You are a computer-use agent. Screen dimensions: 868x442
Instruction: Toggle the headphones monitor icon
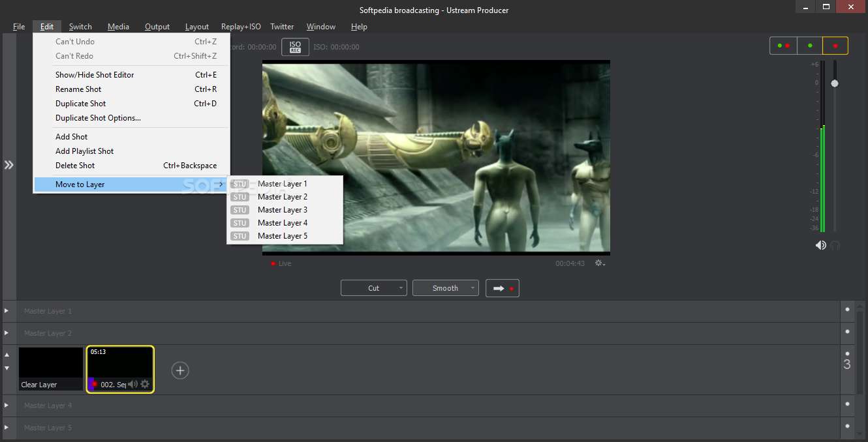coord(835,245)
